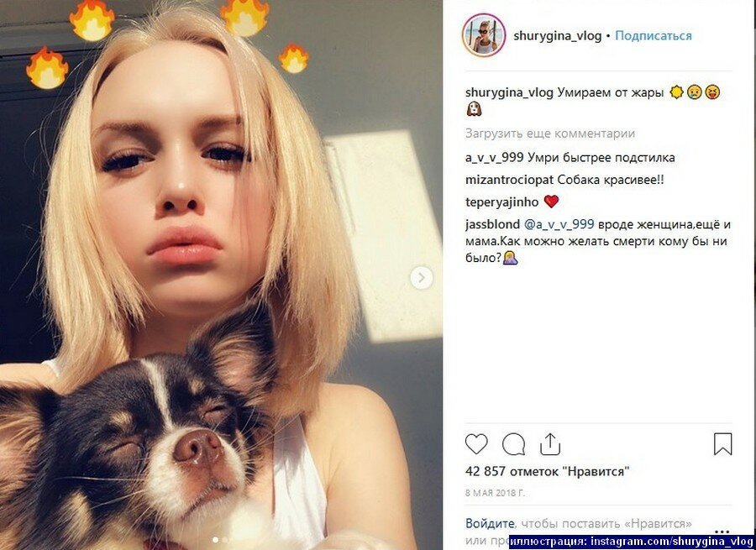Image resolution: width=756 pixels, height=550 pixels.
Task: Open teperyajinho commenter profile
Action: [502, 202]
